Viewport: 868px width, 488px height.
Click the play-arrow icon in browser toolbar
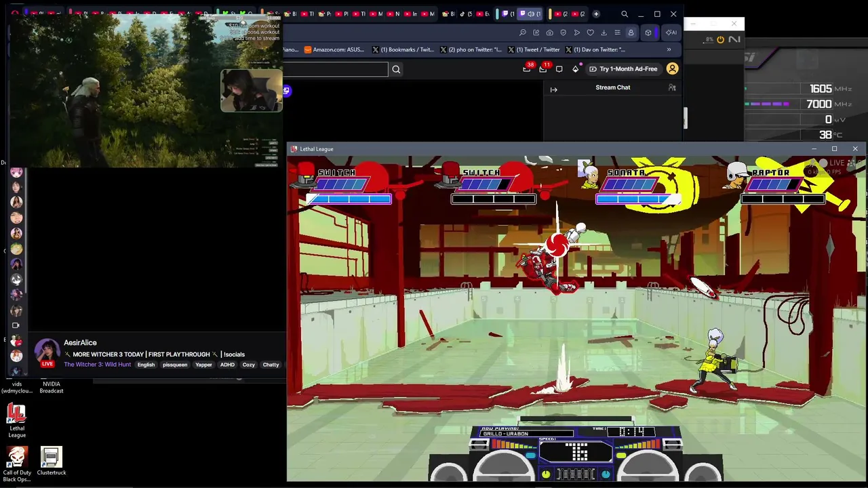(x=577, y=33)
